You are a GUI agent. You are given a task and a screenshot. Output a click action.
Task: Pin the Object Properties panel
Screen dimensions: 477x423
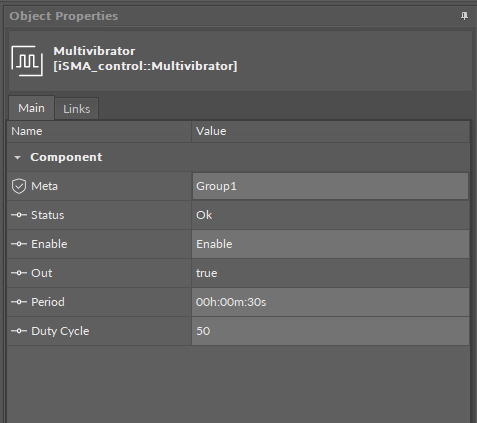pos(464,16)
